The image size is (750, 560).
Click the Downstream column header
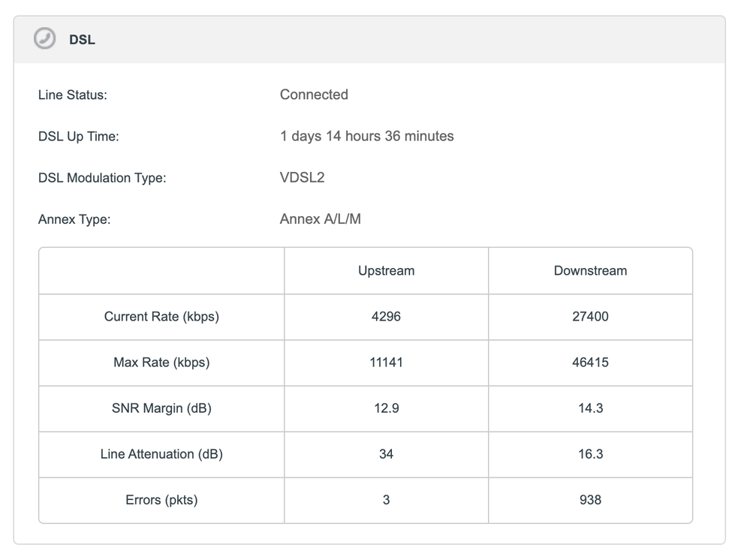coord(590,270)
